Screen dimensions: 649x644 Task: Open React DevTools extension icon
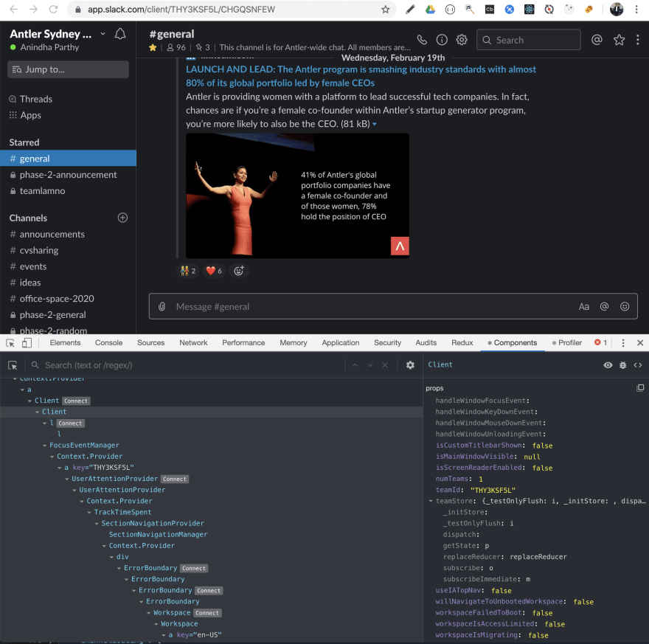(x=529, y=10)
